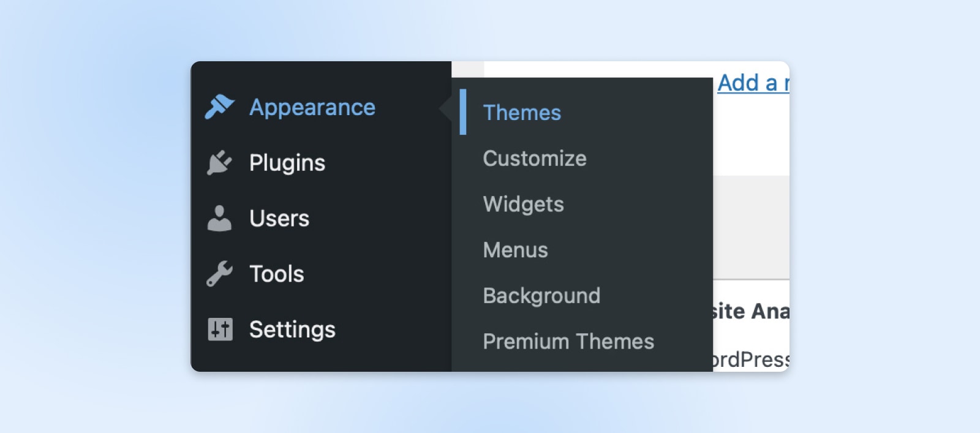This screenshot has width=980, height=433.
Task: Choose Widgets in the flyout submenu
Action: pyautogui.click(x=524, y=204)
